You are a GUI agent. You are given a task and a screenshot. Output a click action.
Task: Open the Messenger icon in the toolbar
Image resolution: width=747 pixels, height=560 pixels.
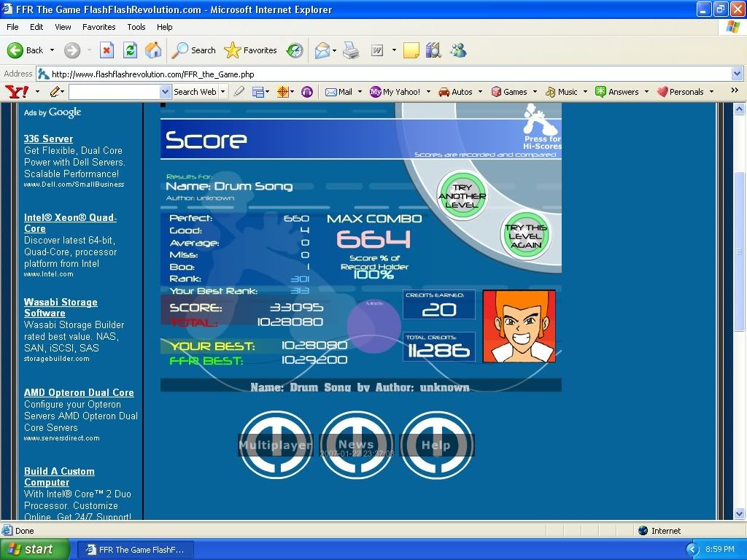458,50
